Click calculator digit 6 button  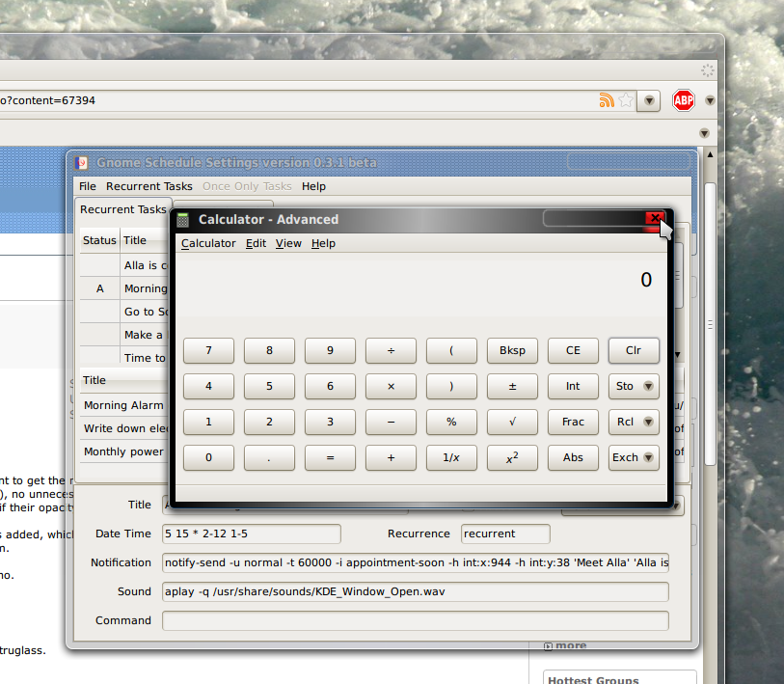click(x=330, y=386)
